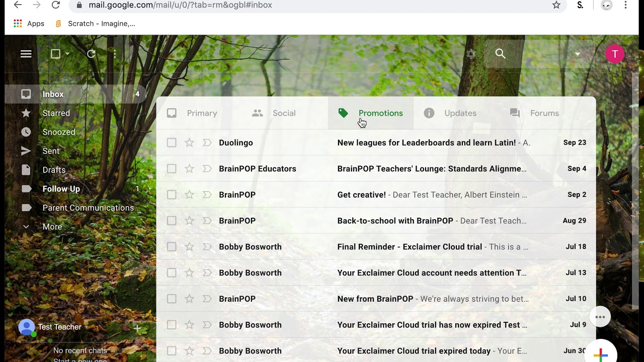Open the search options dropdown arrow
Screen dimensions: 644x362
(x=578, y=54)
